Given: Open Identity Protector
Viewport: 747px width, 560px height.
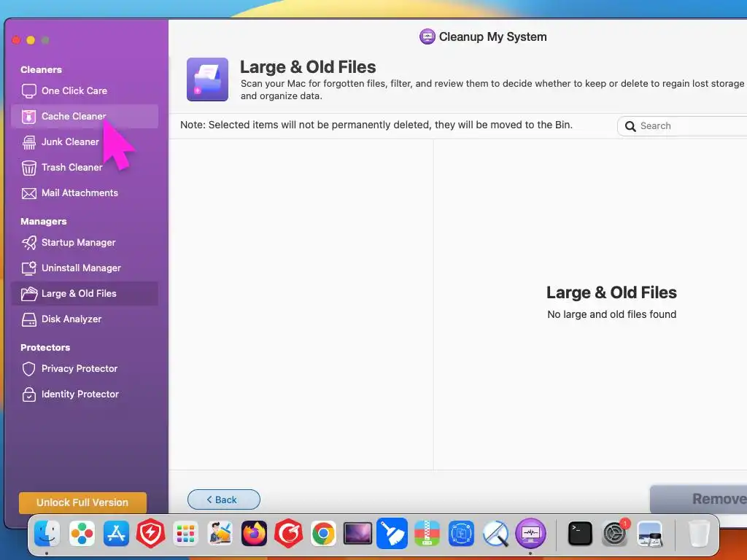Looking at the screenshot, I should pos(85,394).
